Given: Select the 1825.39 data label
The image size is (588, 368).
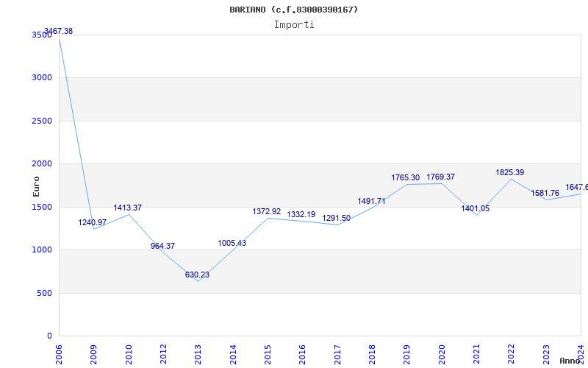Looking at the screenshot, I should point(510,172).
